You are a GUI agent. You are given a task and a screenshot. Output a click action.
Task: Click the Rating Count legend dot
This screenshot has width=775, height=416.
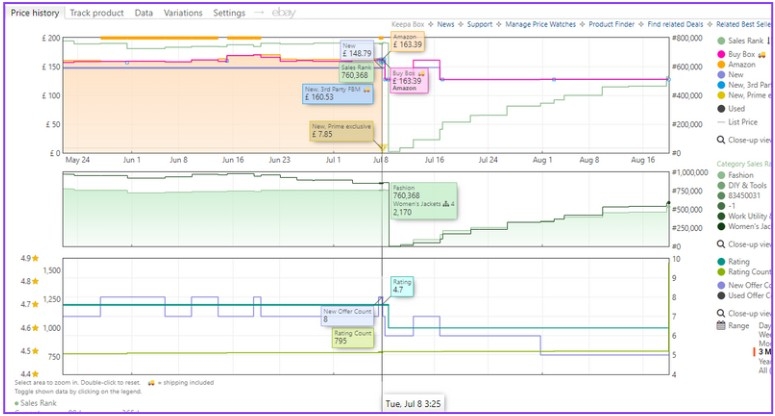(x=722, y=273)
